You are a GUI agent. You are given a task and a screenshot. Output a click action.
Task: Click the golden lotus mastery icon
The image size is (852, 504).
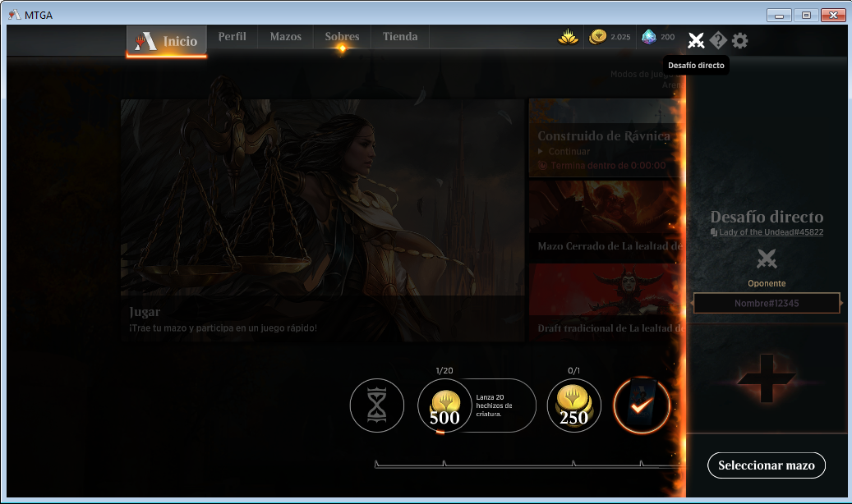point(568,37)
